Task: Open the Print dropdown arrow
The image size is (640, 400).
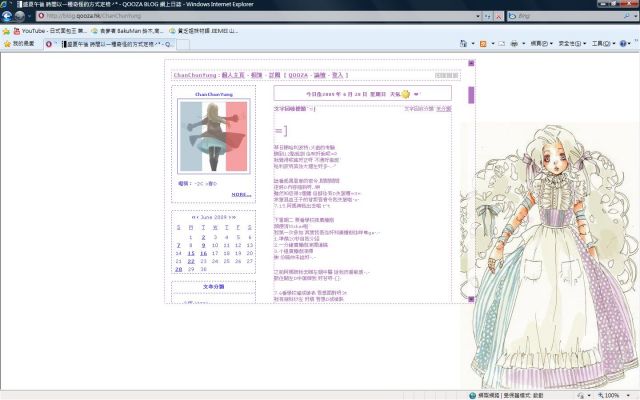Action: [523, 43]
